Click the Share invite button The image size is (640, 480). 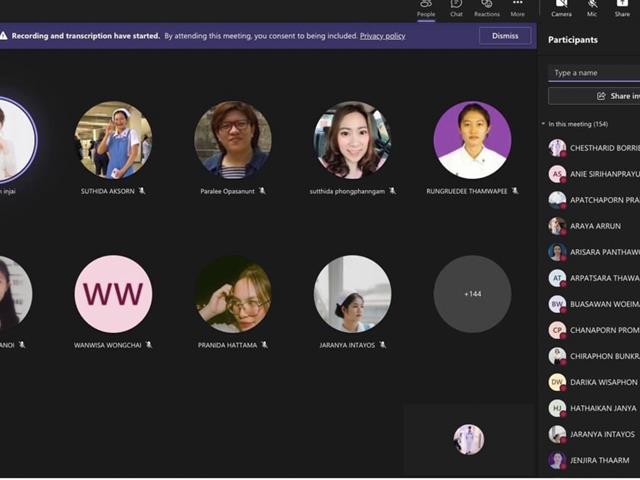pyautogui.click(x=594, y=96)
